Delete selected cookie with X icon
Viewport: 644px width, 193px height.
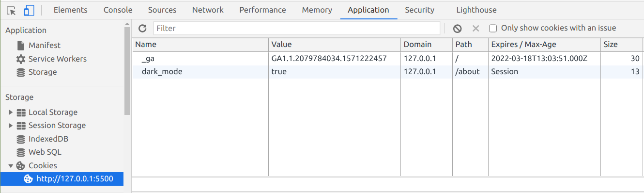click(475, 29)
